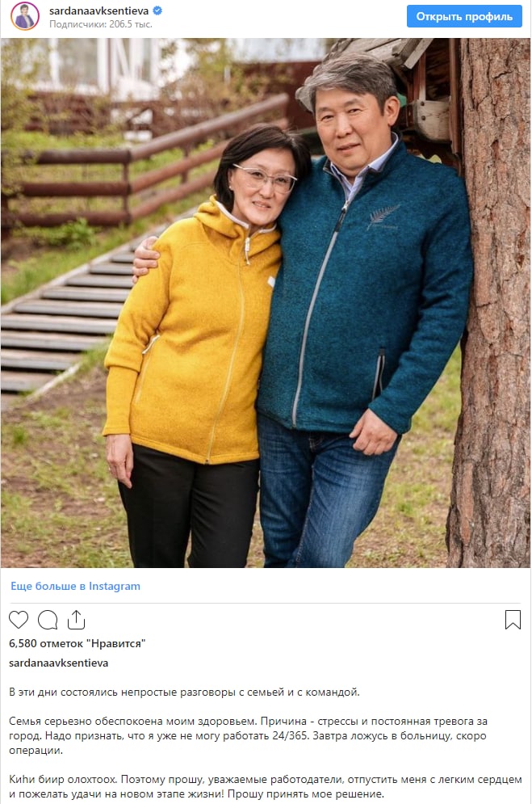This screenshot has height=804, width=532.
Task: Click the blue verified badge next to username
Action: [x=157, y=11]
